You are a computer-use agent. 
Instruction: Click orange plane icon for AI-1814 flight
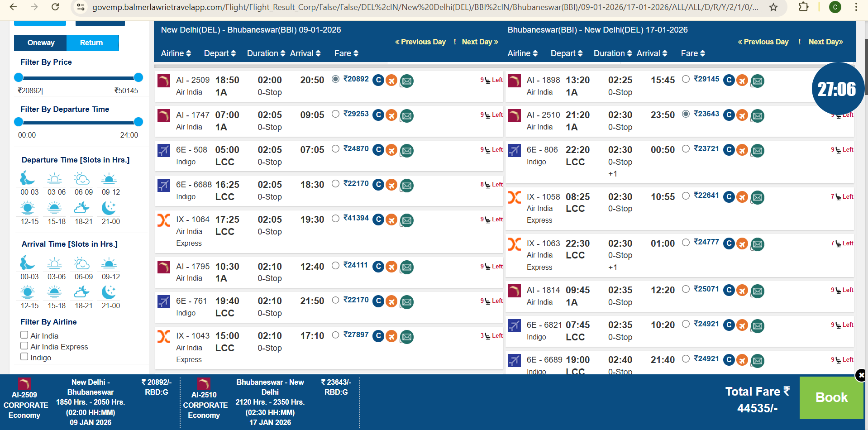[x=742, y=291]
